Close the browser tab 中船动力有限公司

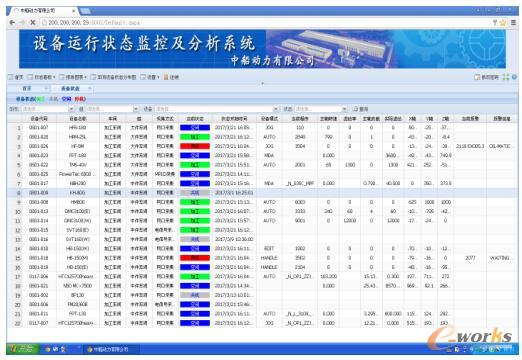[x=74, y=11]
